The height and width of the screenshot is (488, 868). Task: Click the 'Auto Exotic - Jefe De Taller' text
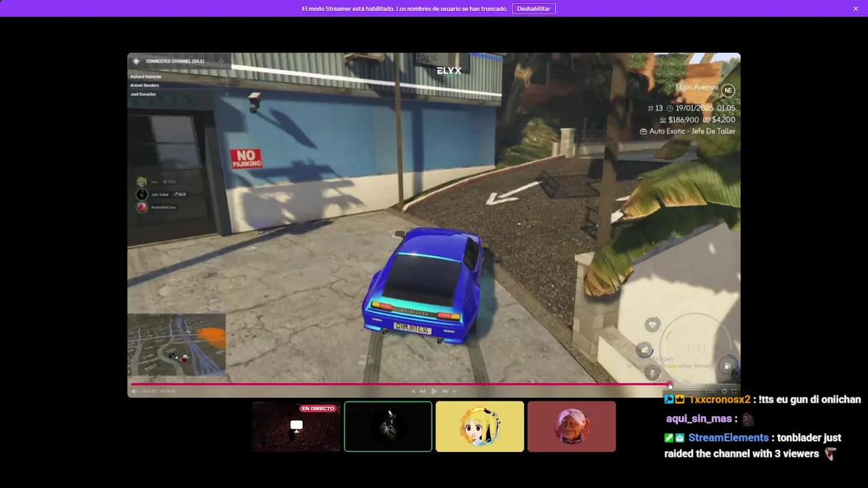(x=692, y=131)
